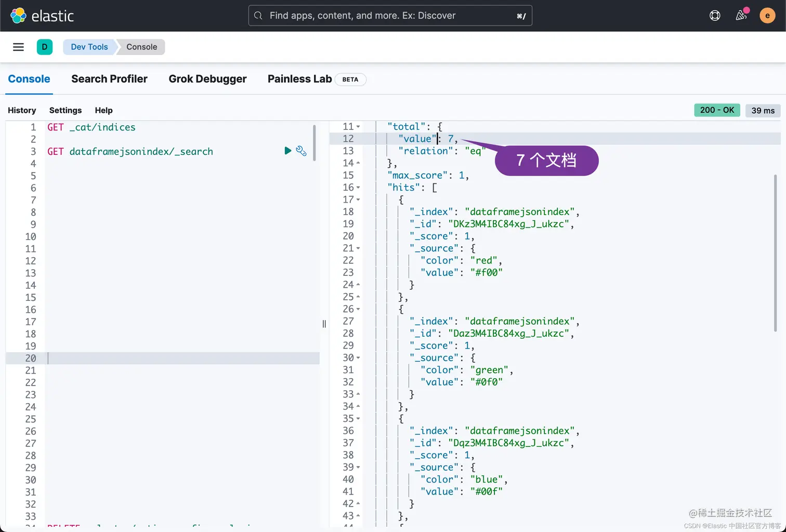786x532 pixels.
Task: Click the "max_score": 1 output line
Action: coord(428,175)
